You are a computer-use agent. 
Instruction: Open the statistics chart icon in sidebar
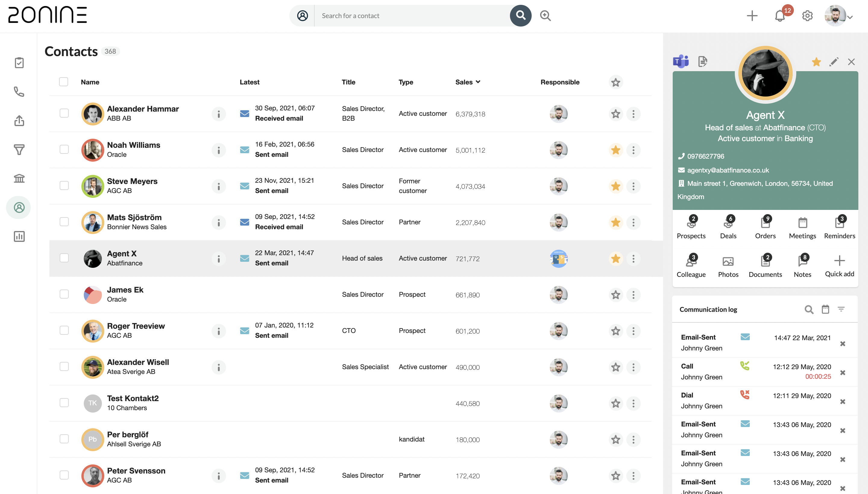pyautogui.click(x=19, y=236)
